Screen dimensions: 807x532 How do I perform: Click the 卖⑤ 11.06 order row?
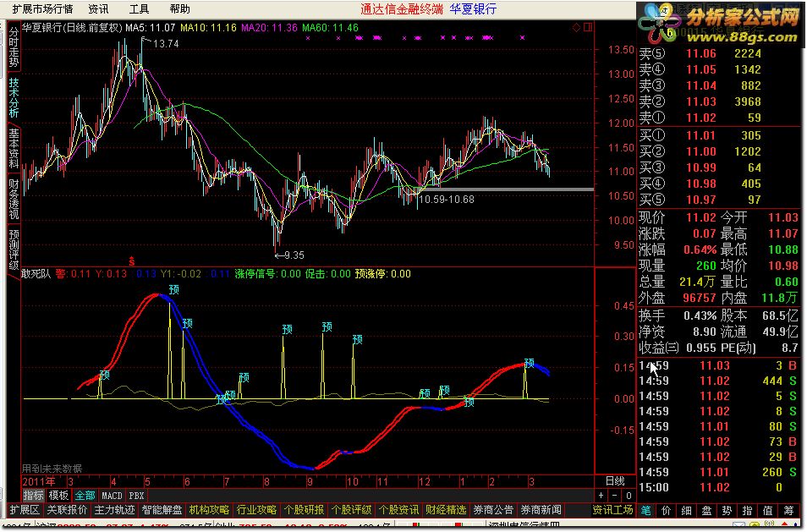(718, 53)
